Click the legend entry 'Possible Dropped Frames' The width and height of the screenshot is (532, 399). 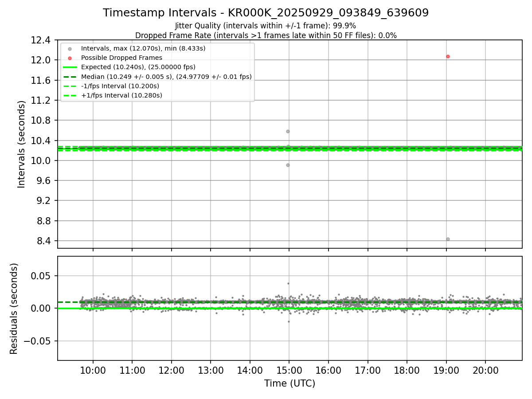click(121, 58)
